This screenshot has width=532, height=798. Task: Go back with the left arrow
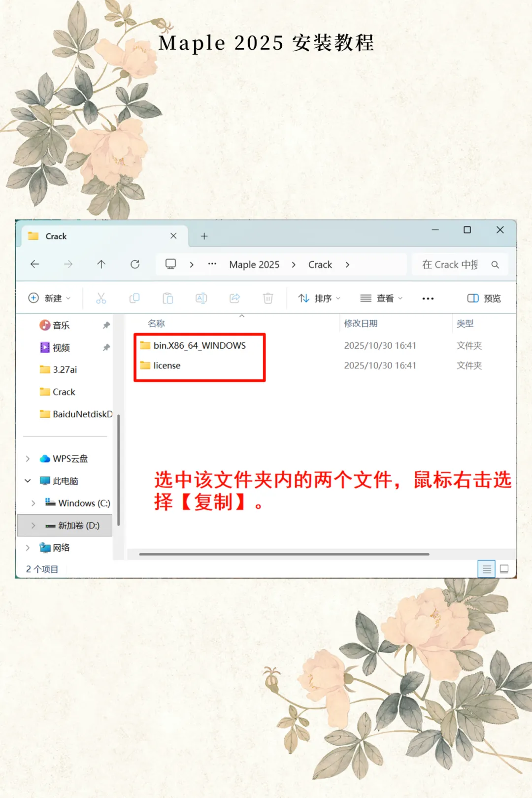35,265
